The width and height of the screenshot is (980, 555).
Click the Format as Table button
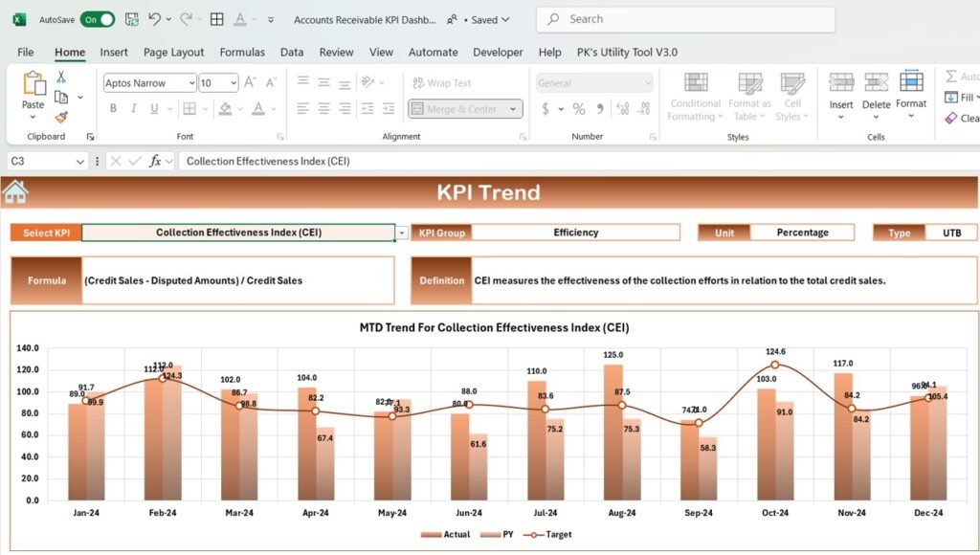tap(747, 100)
